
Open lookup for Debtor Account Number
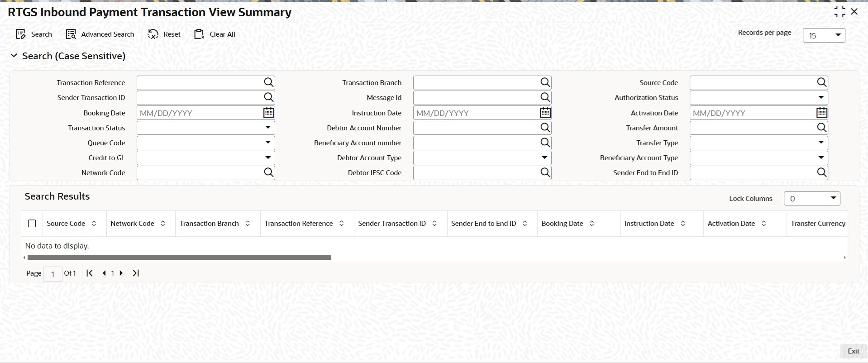click(x=545, y=128)
